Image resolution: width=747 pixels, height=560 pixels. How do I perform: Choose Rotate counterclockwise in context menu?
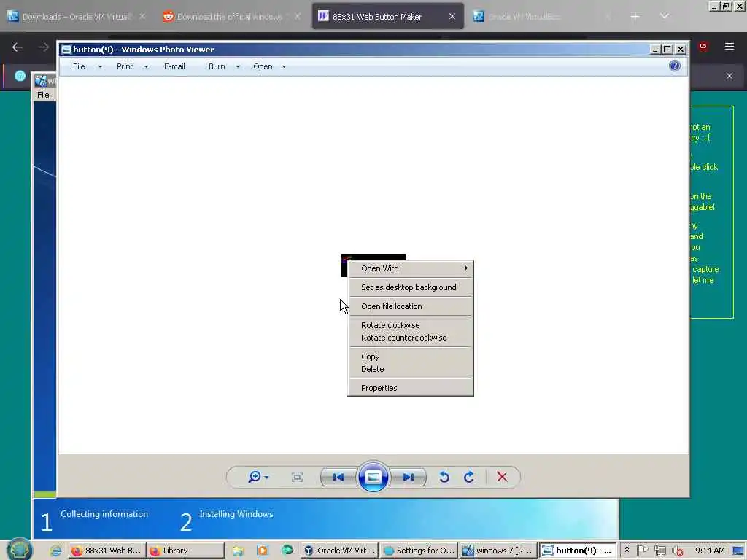pos(411,338)
